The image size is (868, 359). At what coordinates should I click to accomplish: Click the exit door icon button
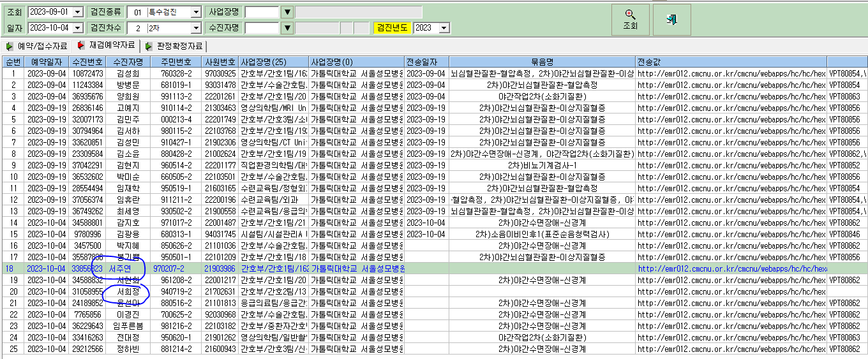(x=671, y=20)
